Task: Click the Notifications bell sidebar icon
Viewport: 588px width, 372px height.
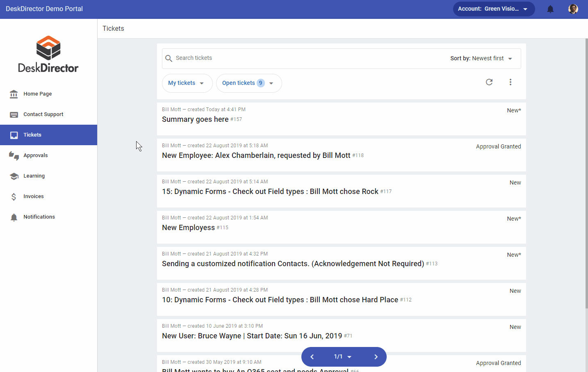Action: (14, 217)
